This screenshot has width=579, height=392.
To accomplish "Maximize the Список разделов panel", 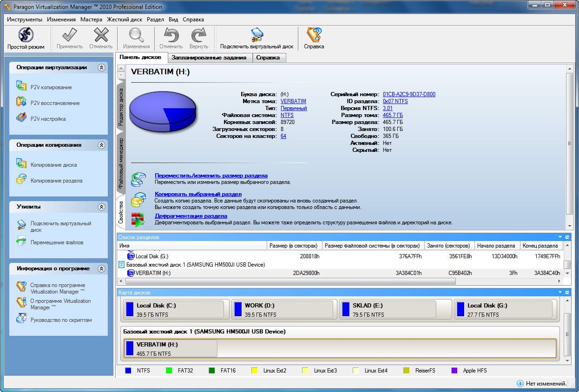I will point(567,237).
